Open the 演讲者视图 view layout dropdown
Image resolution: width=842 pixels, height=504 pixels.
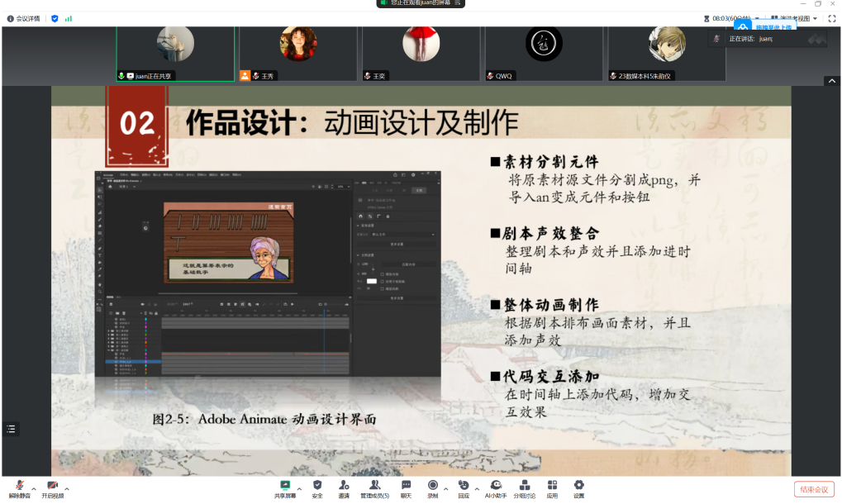(x=795, y=18)
